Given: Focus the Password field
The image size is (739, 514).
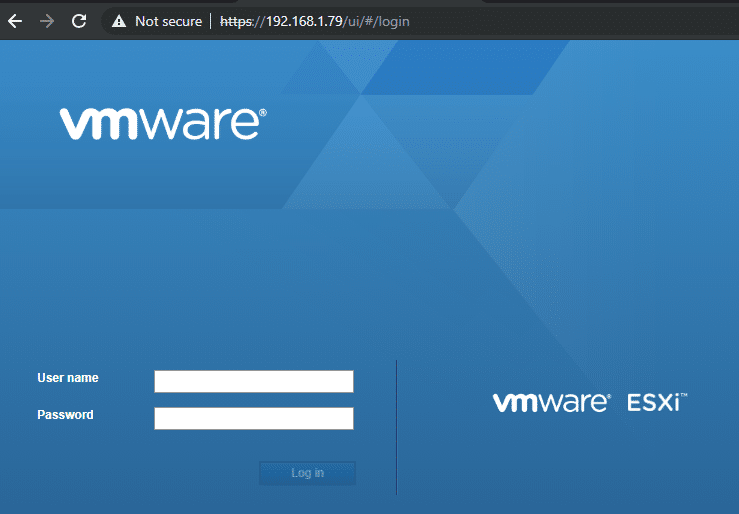Looking at the screenshot, I should pos(254,418).
